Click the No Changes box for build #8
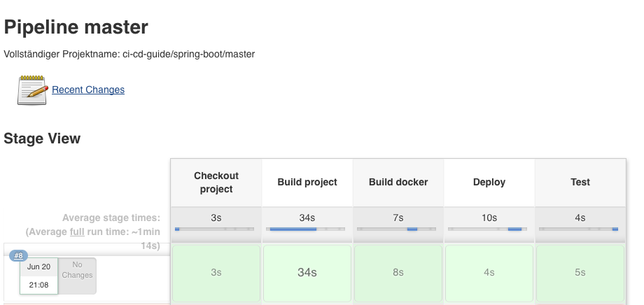644x305 pixels. click(x=77, y=275)
